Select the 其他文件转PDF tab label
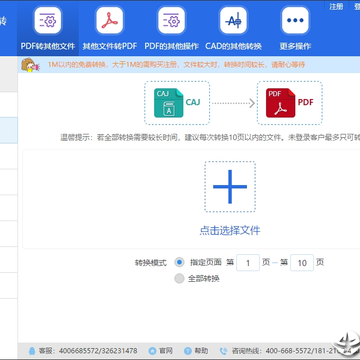This screenshot has width=360, height=360. click(110, 46)
